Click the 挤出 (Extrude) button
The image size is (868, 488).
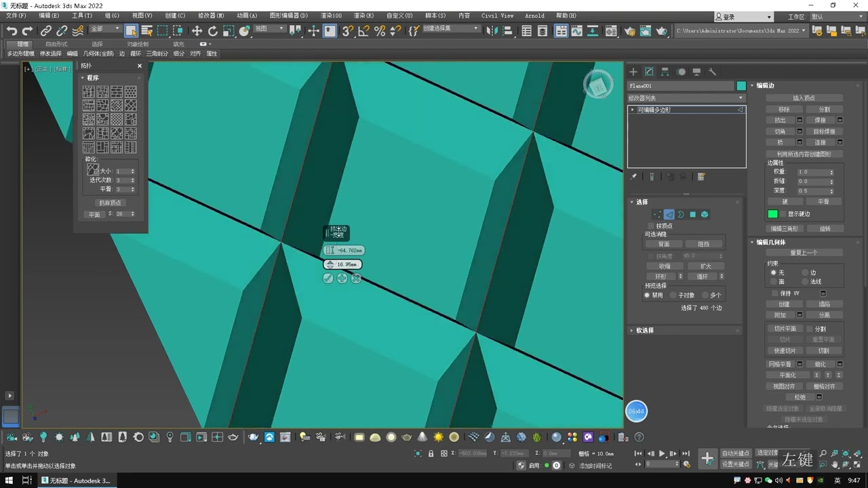[x=781, y=120]
